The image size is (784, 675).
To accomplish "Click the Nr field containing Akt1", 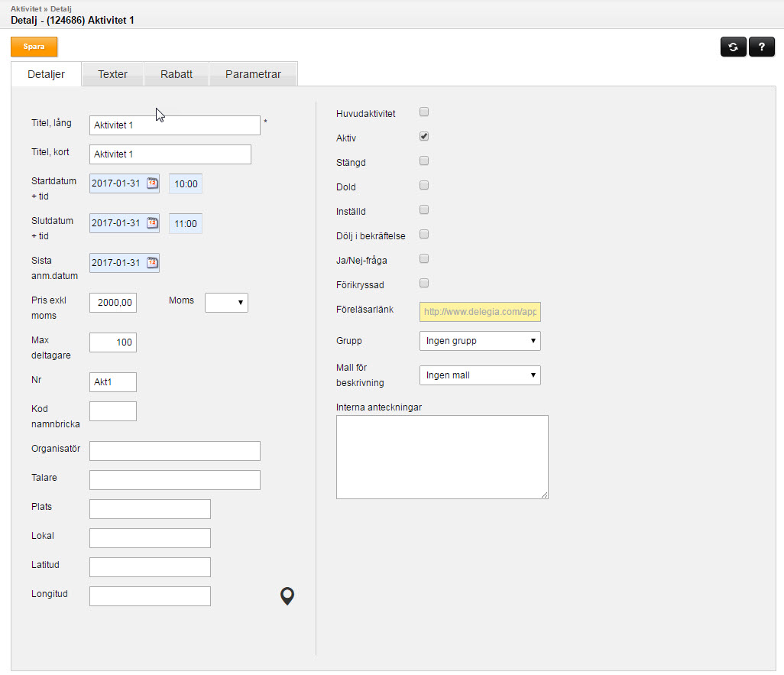I will pos(113,381).
